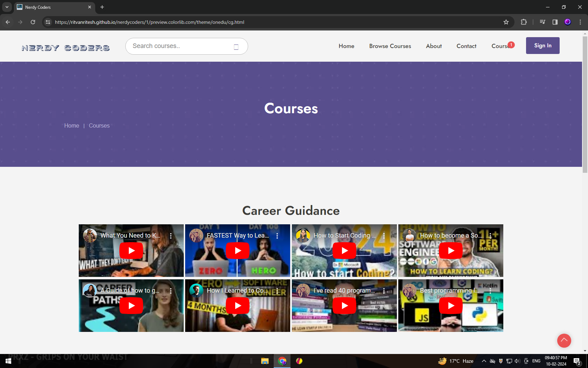Open more options on 'I've read 40 program...' video
The image size is (588, 368).
click(384, 291)
